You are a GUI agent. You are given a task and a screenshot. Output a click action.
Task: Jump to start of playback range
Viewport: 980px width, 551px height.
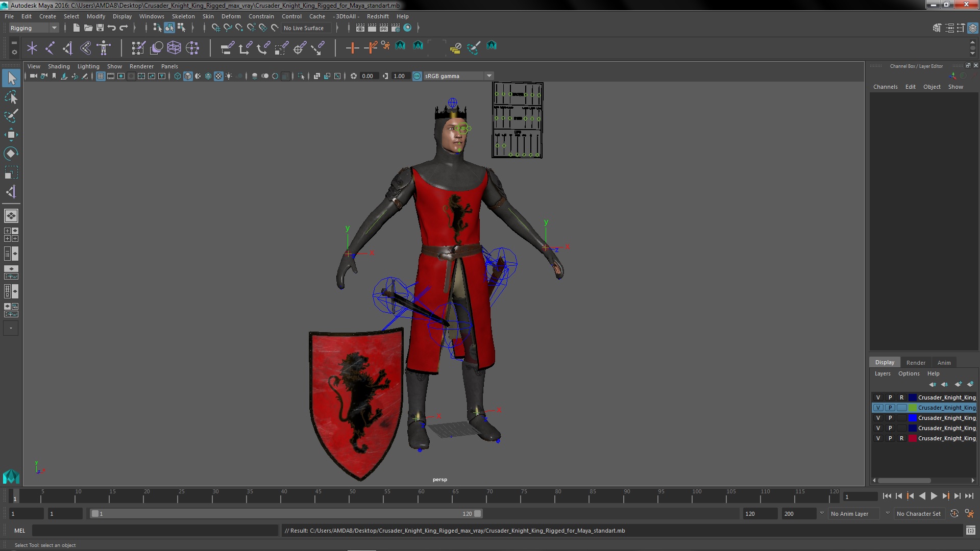(887, 496)
